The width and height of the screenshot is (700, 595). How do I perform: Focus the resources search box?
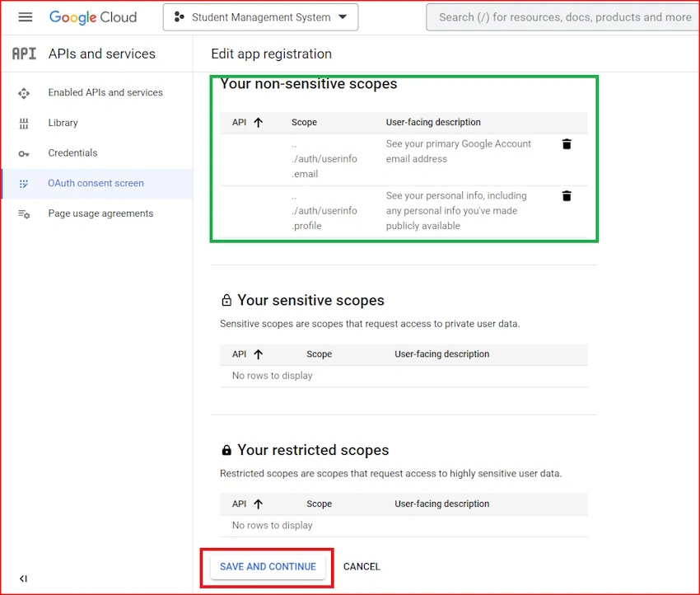pos(563,17)
